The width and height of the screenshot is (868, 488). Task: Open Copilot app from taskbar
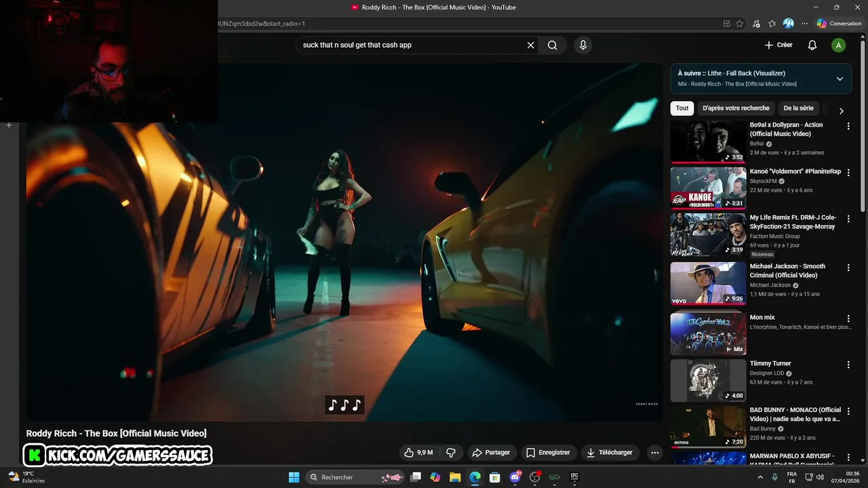click(x=435, y=477)
